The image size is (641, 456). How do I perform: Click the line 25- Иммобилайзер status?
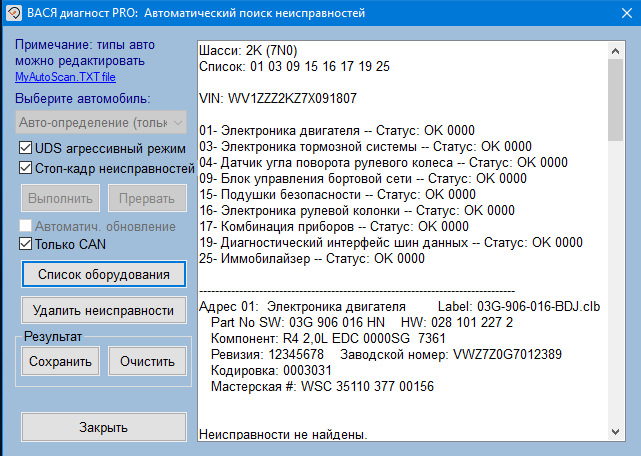312,258
